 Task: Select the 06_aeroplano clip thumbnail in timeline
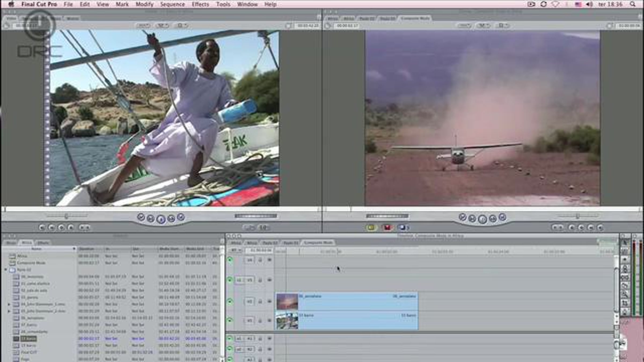[x=287, y=301]
